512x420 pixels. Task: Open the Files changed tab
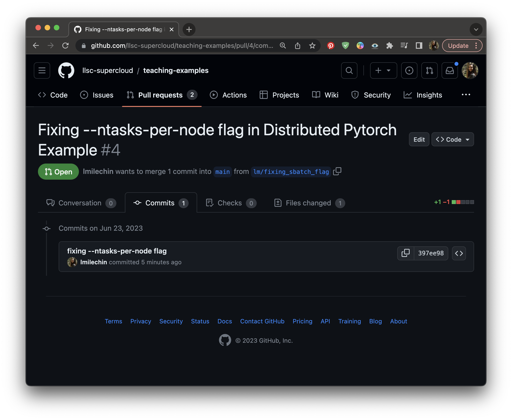pyautogui.click(x=309, y=203)
